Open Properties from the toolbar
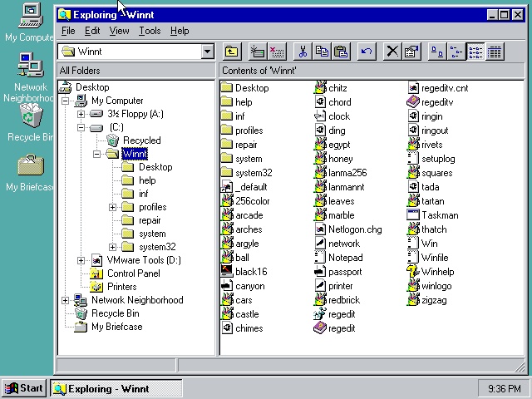532x399 pixels. coord(411,52)
